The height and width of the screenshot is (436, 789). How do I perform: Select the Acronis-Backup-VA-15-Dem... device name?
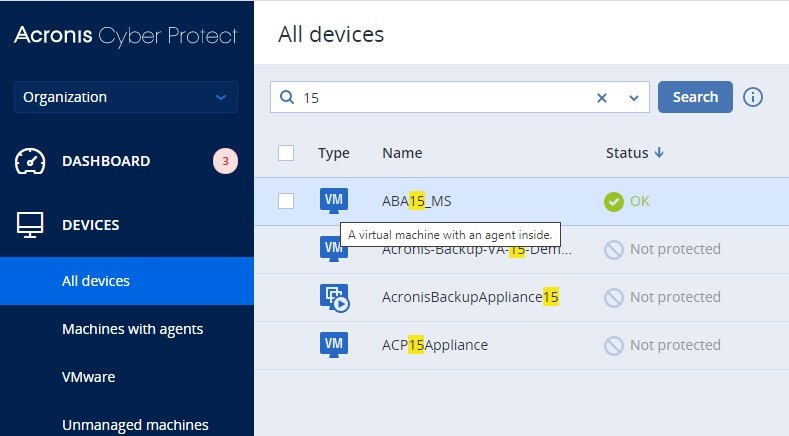(x=477, y=250)
